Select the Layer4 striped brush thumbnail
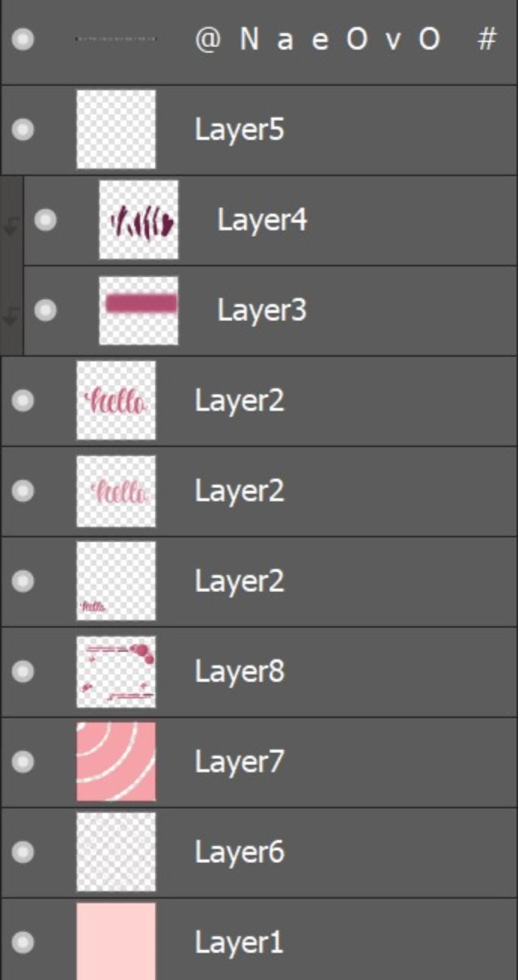The image size is (518, 980). [139, 220]
